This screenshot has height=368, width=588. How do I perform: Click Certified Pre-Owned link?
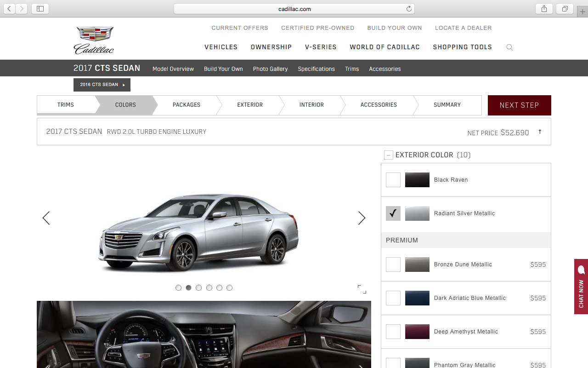pos(318,28)
